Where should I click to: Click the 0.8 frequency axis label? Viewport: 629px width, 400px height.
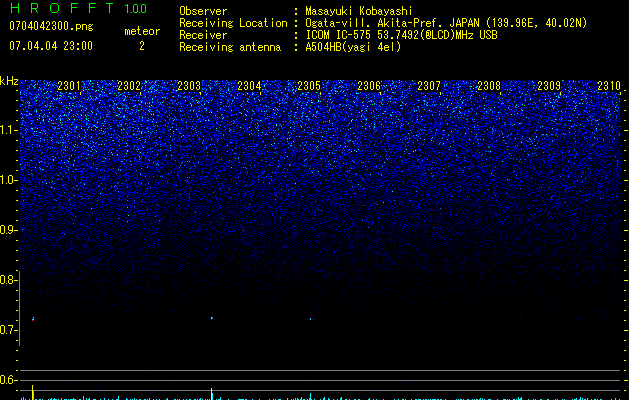(8, 280)
